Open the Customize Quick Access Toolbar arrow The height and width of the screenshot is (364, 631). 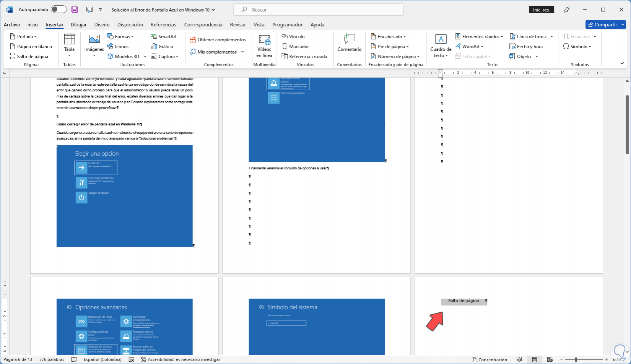100,10
